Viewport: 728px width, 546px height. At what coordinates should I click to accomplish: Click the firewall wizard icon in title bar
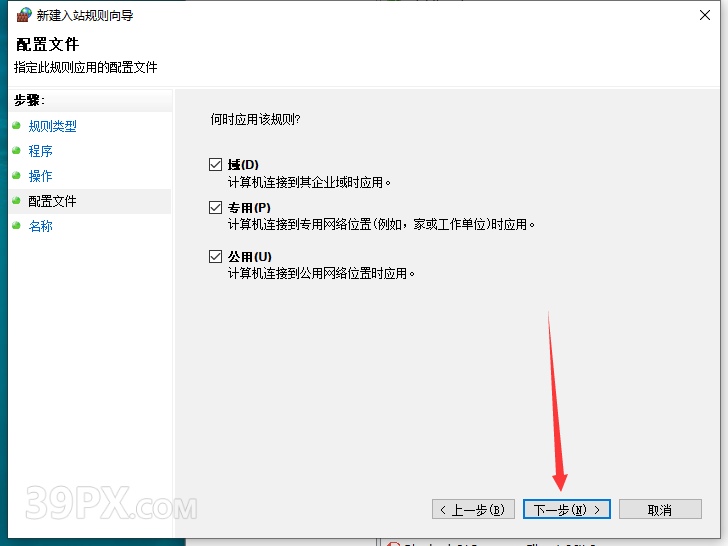tap(24, 15)
